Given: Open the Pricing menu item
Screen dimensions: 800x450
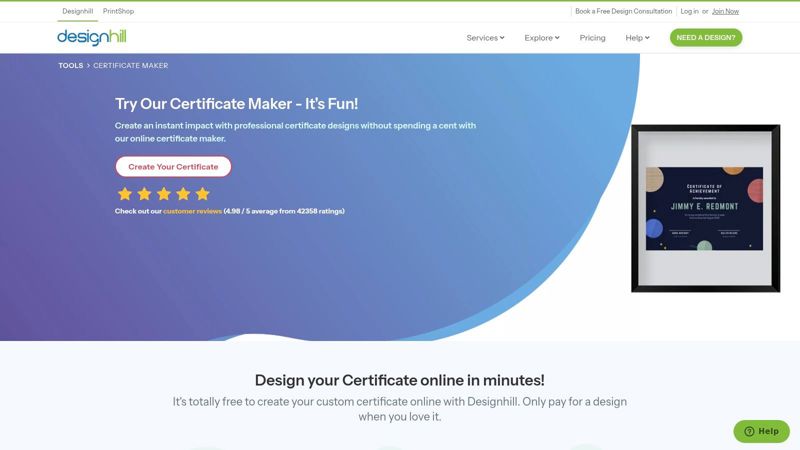Looking at the screenshot, I should click(x=592, y=38).
